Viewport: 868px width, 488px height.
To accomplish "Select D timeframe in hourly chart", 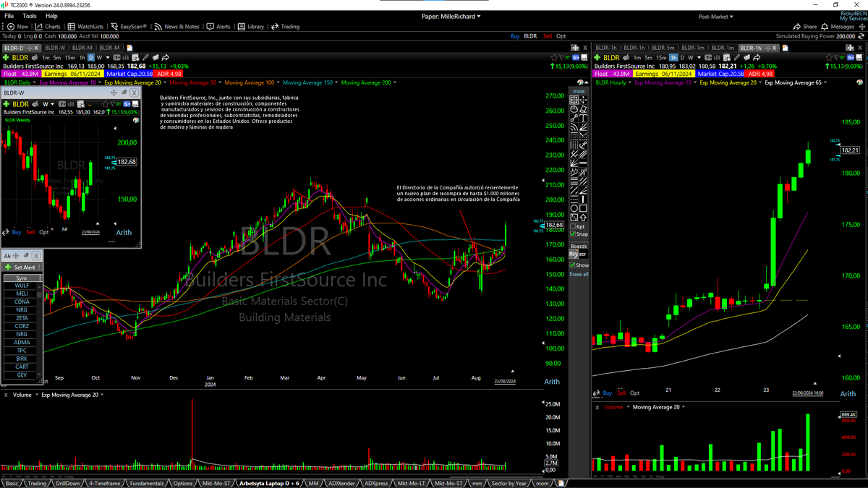I will [x=682, y=57].
